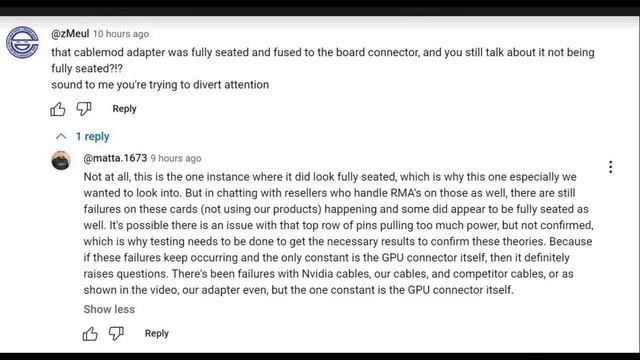Reply to matta.1673's response
Image resolution: width=640 pixels, height=360 pixels.
point(157,333)
